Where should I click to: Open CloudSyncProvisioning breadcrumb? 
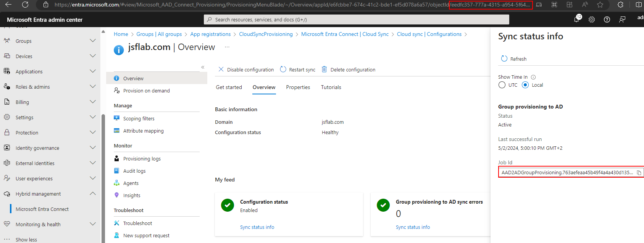coord(266,34)
